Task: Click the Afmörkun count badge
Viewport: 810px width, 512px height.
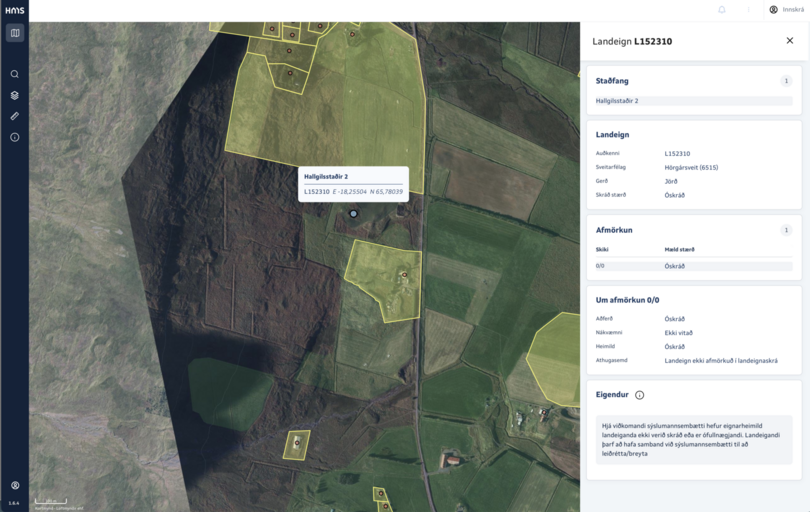Action: (786, 230)
